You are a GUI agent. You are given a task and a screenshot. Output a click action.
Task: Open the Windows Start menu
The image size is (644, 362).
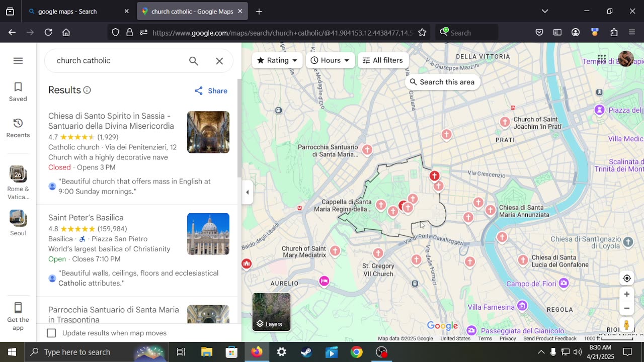tap(12, 352)
